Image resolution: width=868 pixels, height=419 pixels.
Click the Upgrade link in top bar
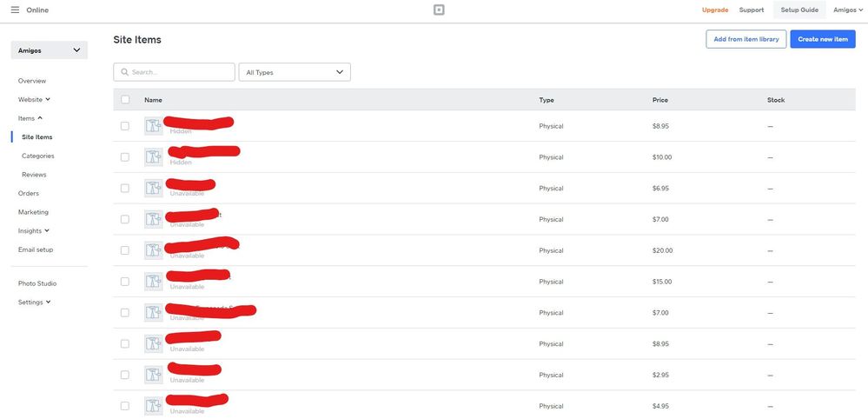pyautogui.click(x=715, y=10)
